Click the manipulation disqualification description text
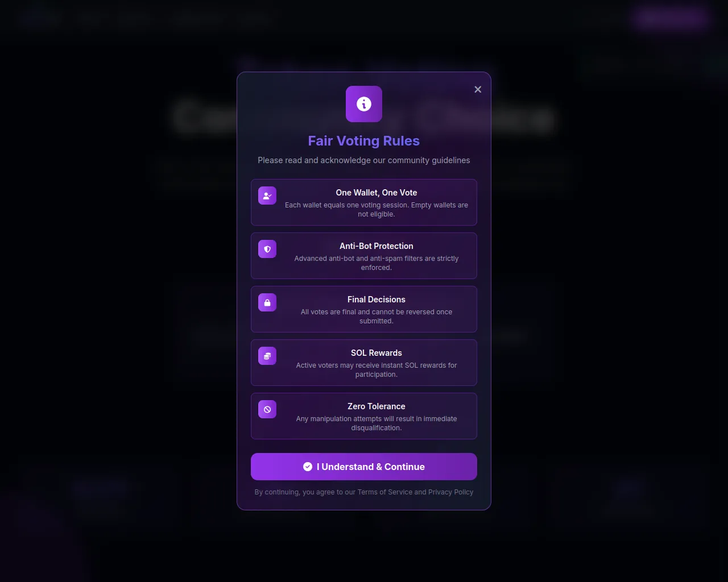The height and width of the screenshot is (582, 728). [377, 423]
